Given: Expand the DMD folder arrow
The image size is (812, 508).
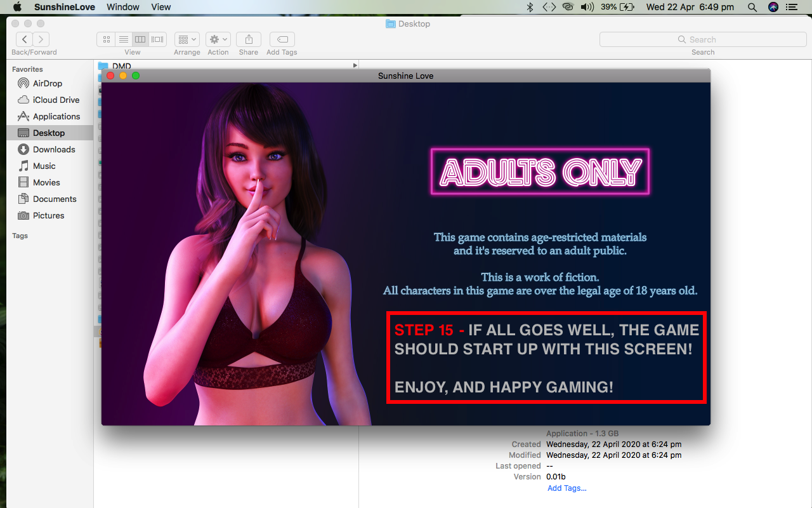Looking at the screenshot, I should (x=355, y=65).
